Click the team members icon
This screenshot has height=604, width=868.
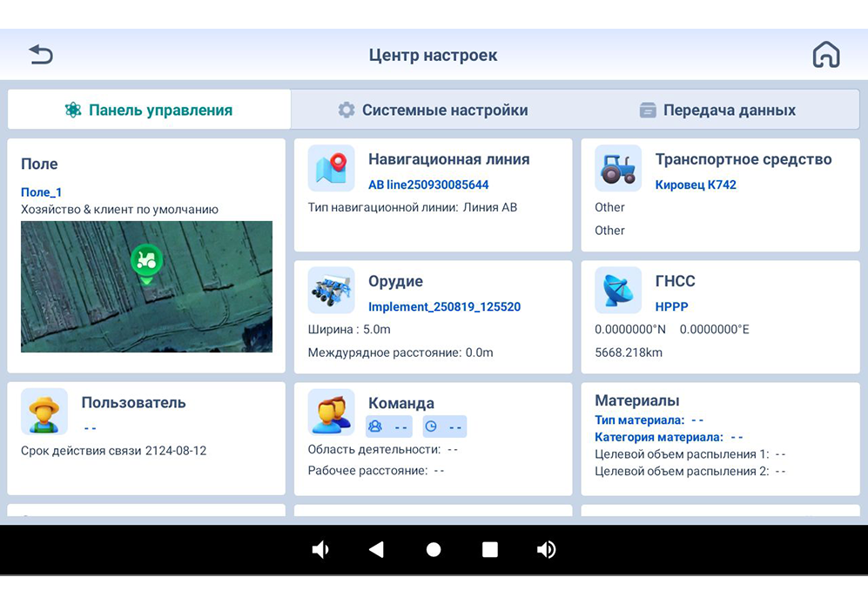(x=331, y=412)
